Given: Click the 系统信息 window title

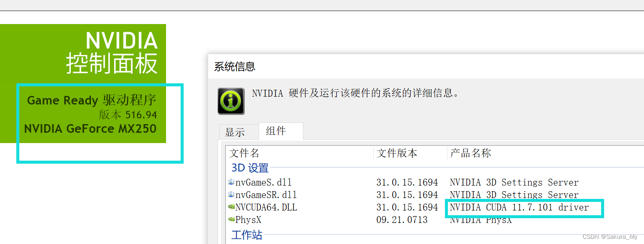Looking at the screenshot, I should coord(235,67).
